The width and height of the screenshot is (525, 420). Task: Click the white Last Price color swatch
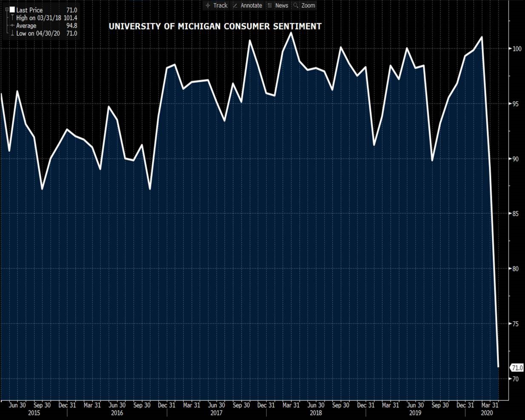pyautogui.click(x=12, y=10)
